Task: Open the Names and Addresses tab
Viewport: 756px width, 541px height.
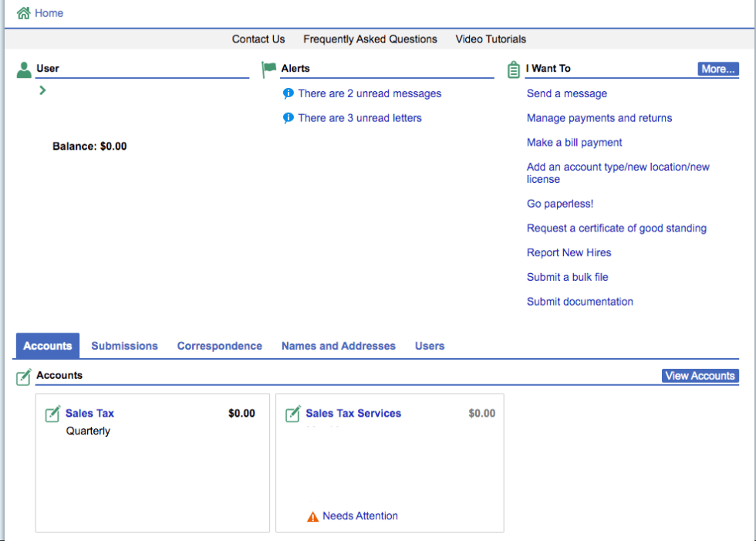Action: click(x=338, y=346)
